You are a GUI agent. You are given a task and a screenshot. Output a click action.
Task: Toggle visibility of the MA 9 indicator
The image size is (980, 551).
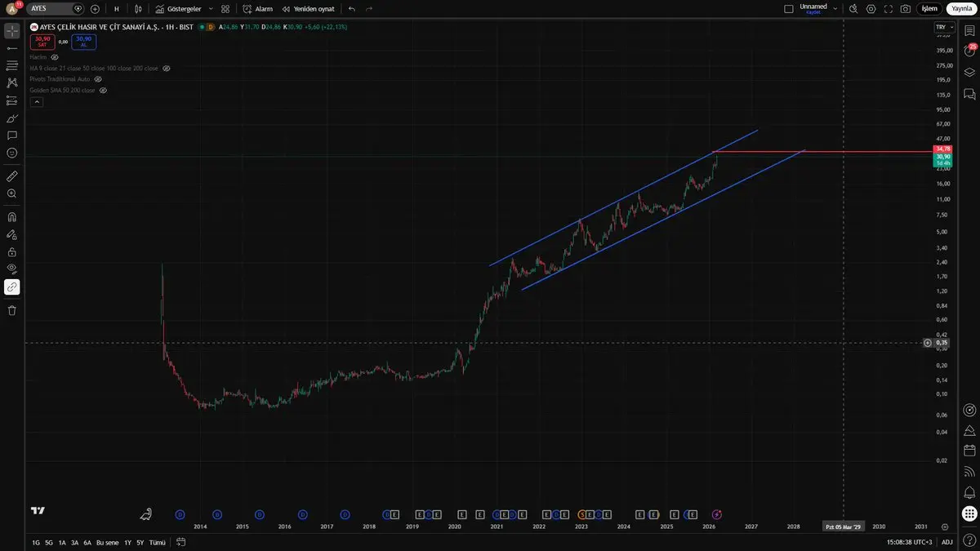(166, 69)
